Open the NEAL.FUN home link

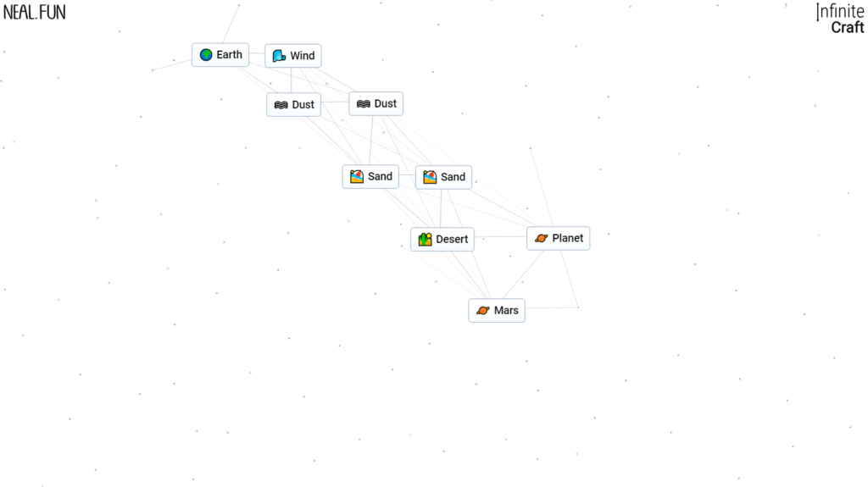[35, 13]
